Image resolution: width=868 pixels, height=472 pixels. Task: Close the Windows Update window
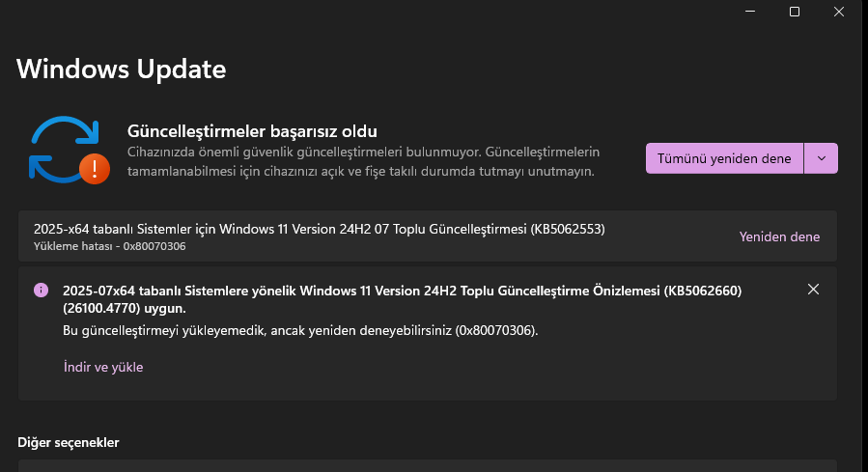[x=839, y=12]
